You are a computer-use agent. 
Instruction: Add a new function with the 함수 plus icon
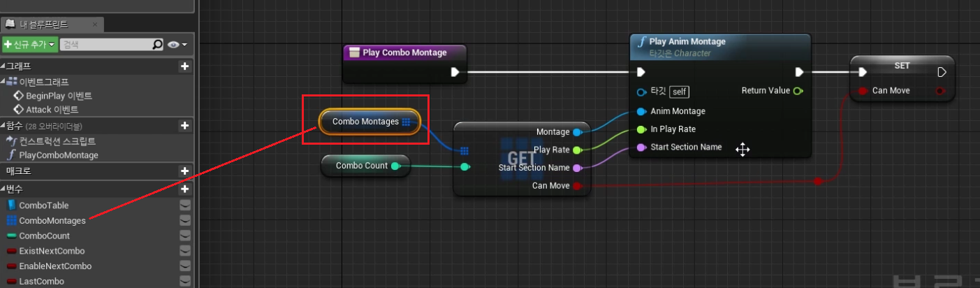click(185, 126)
